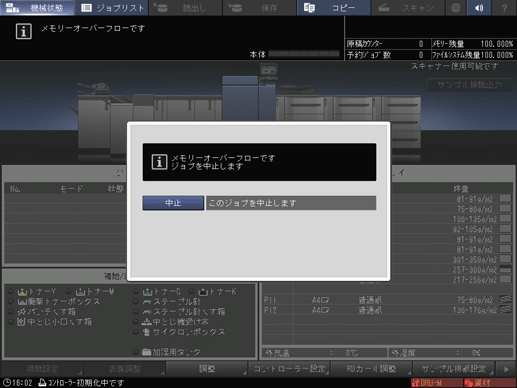517x388 pixels.
Task: Click the ステープル針 status indicator
Action: 136,302
